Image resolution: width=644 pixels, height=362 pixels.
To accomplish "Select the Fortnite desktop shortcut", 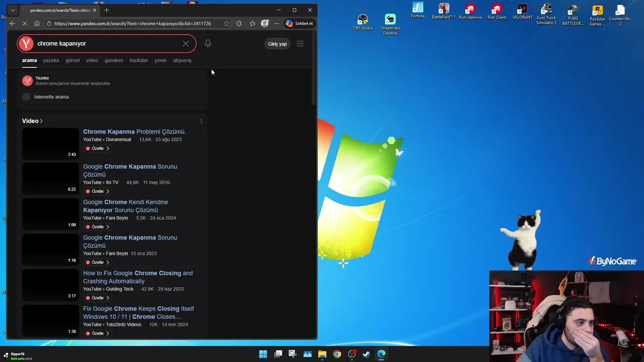I will coord(418,11).
